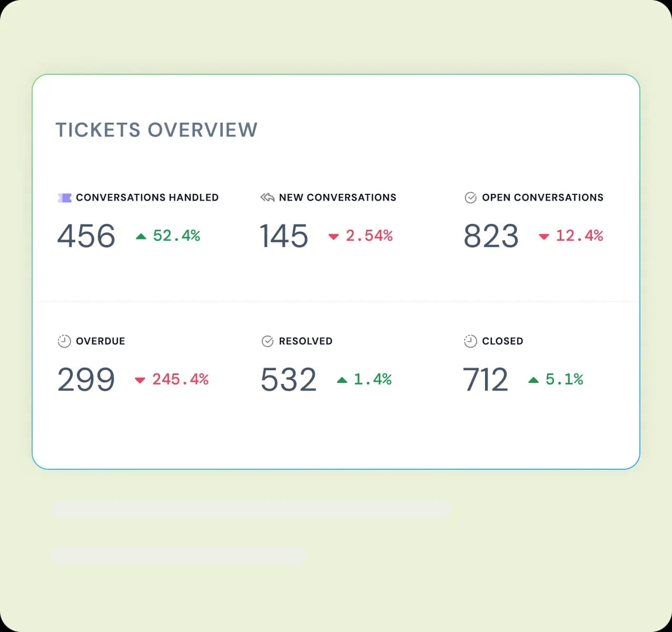Click the Open Conversations check-circle icon
Image resolution: width=672 pixels, height=632 pixels.
[x=470, y=197]
